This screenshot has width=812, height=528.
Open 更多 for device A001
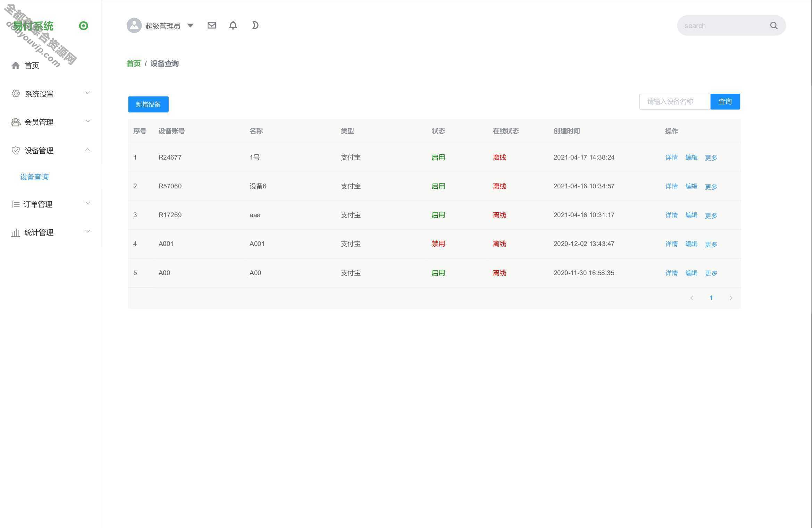711,244
